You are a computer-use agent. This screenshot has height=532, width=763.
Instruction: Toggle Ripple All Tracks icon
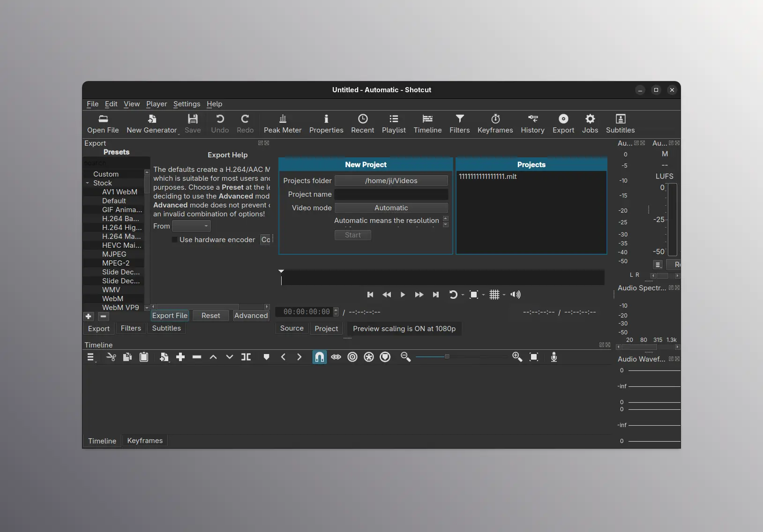click(x=369, y=357)
